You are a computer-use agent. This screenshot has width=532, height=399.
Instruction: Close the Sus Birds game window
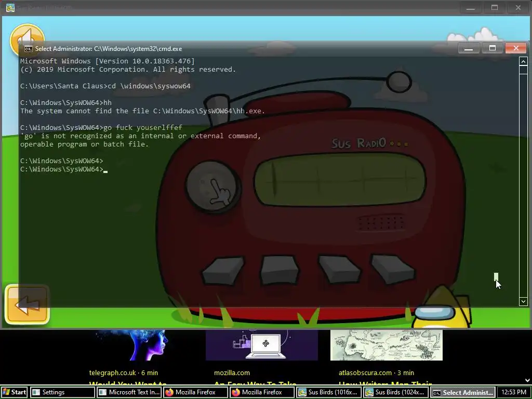coord(518,7)
